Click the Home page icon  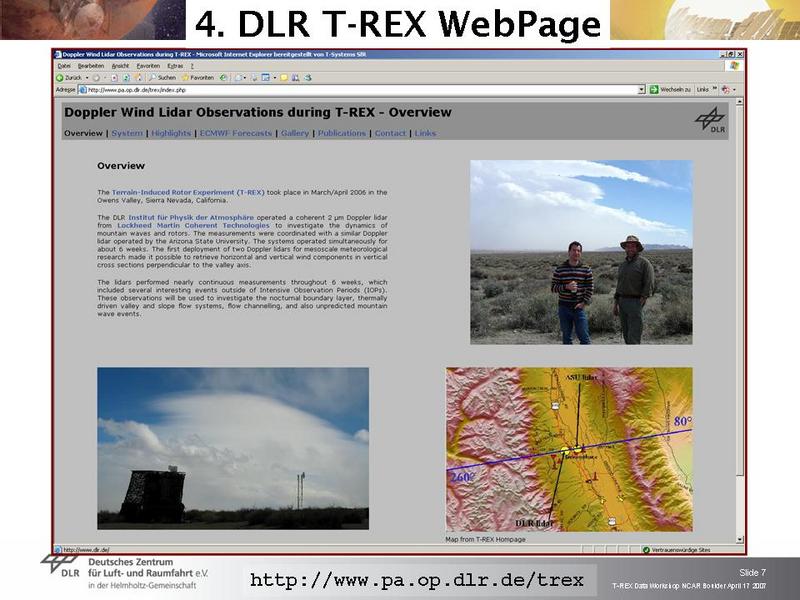click(138, 78)
